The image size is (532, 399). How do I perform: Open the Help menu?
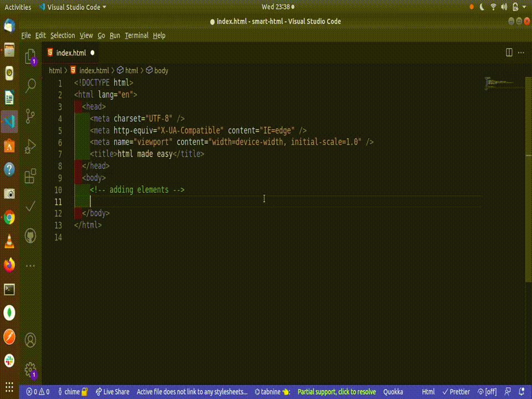159,35
